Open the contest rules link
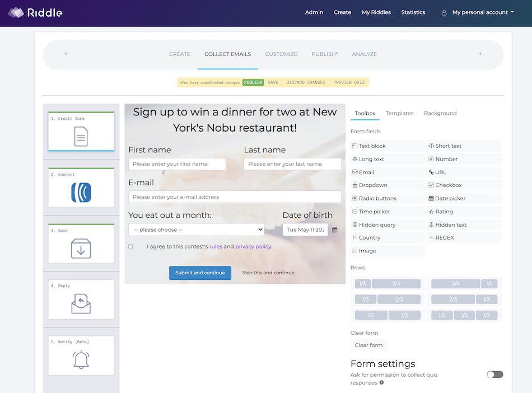Viewport: 532px width, 393px height. coord(216,246)
